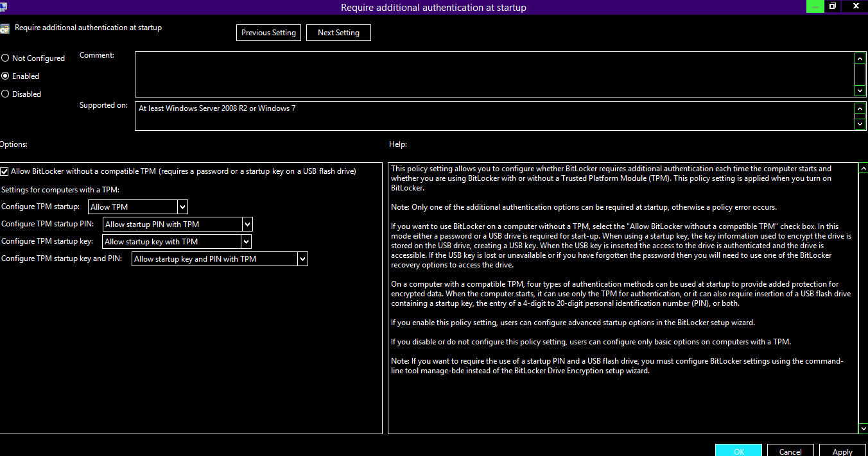Viewport: 868px width, 456px height.
Task: Open the Configure TPM startup key dropdown
Action: coord(177,241)
